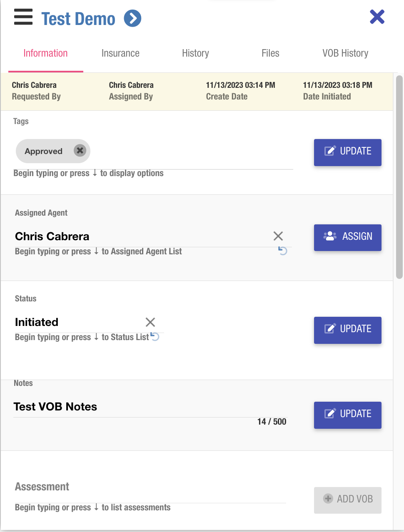Click the Assign agent button
This screenshot has width=404, height=532.
coord(347,237)
